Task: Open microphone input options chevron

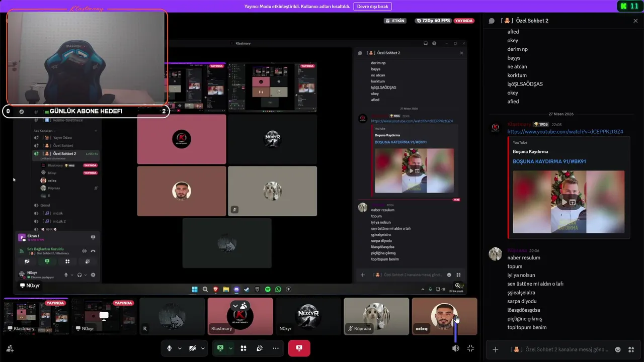Action: pos(180,348)
